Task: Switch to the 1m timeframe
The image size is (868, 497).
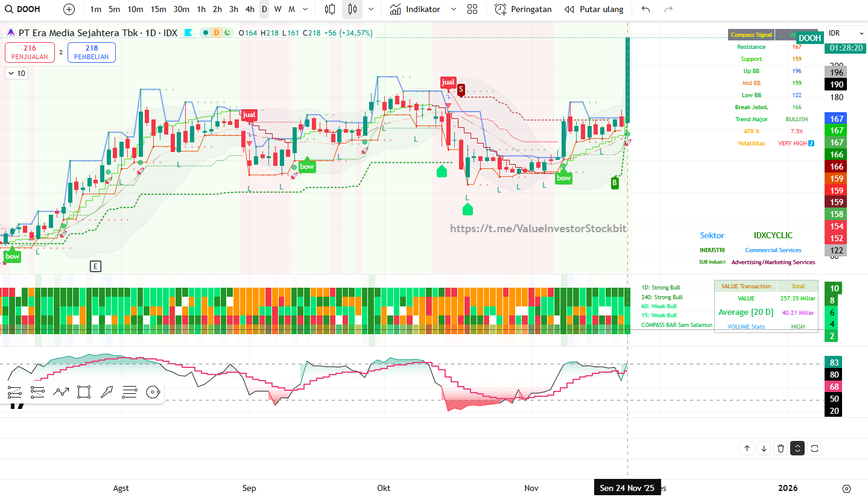Action: click(95, 9)
